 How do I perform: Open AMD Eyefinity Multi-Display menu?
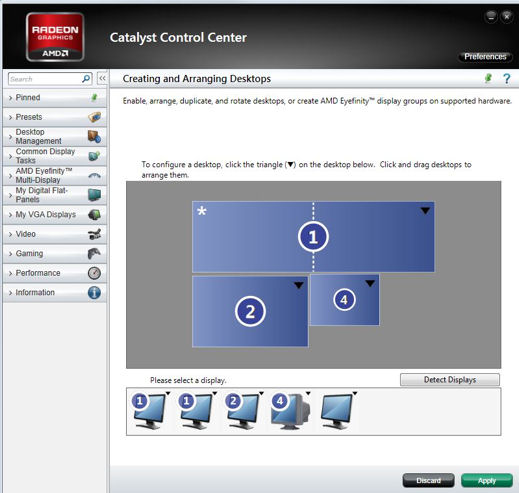pos(55,175)
